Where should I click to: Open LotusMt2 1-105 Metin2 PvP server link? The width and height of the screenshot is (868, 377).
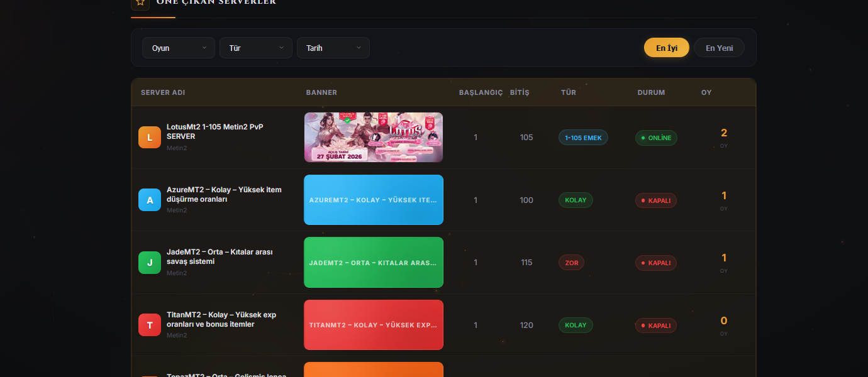(x=214, y=131)
